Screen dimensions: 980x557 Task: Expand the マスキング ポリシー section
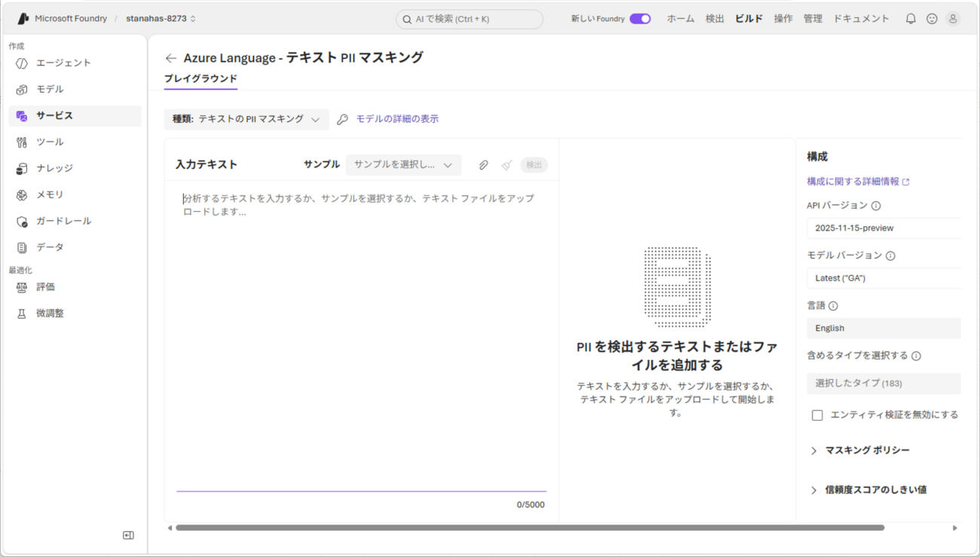[x=859, y=451]
